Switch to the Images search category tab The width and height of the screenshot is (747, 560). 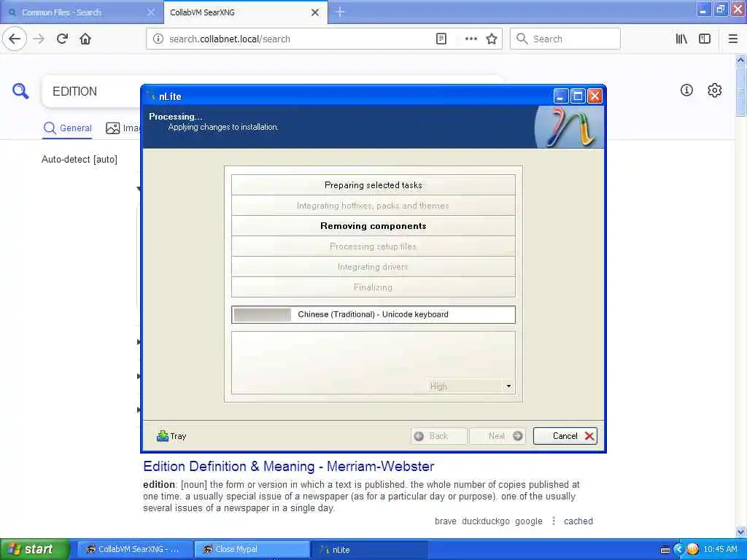[x=123, y=128]
